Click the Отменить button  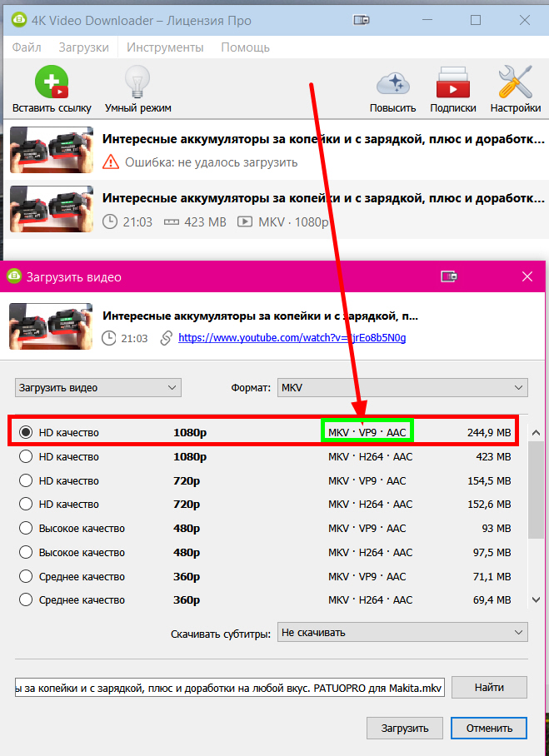tap(489, 728)
